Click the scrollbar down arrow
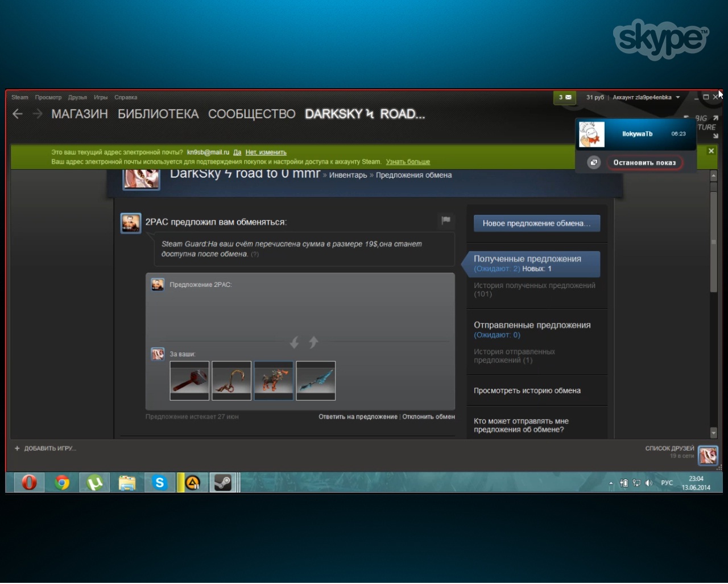 (x=714, y=433)
